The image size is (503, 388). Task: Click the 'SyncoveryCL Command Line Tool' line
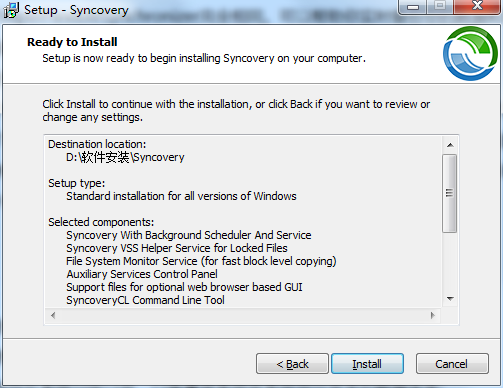(145, 300)
